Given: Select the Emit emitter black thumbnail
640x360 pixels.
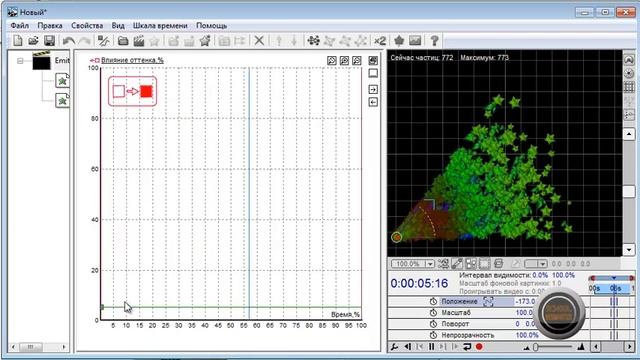Looking at the screenshot, I should click(x=42, y=61).
